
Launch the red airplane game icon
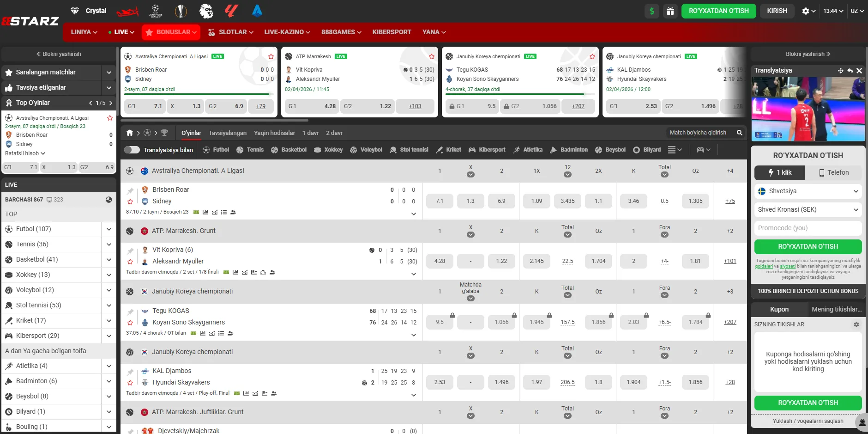(127, 11)
